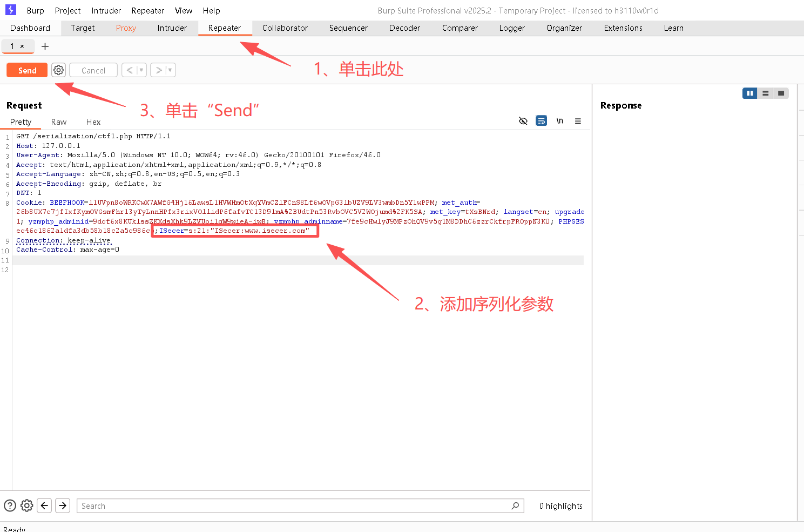Open the Request panel hamburger menu
This screenshot has width=804, height=532.
coord(578,121)
